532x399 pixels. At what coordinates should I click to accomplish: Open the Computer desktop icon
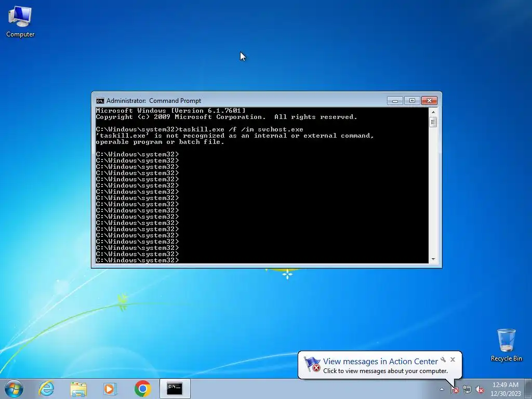[20, 22]
